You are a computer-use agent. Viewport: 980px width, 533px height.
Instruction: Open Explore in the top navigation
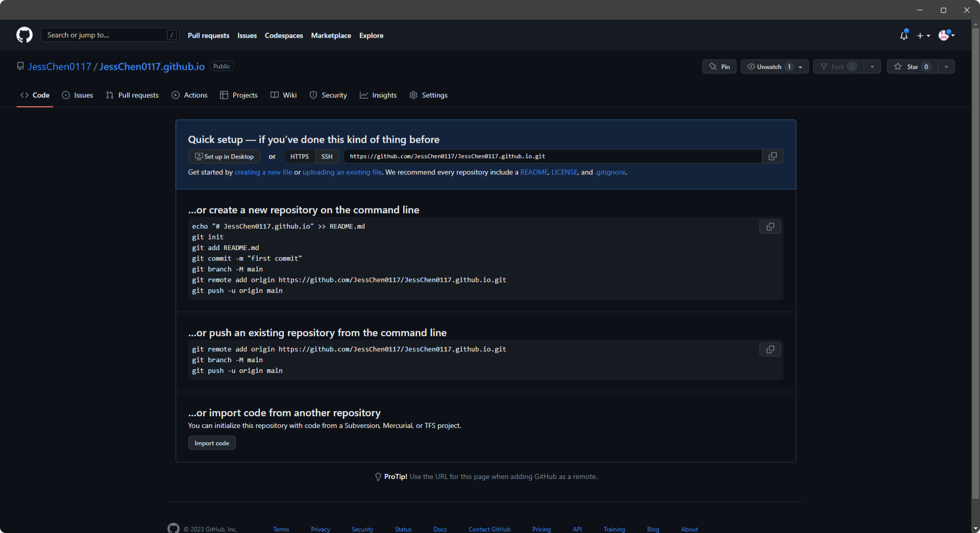(x=371, y=36)
